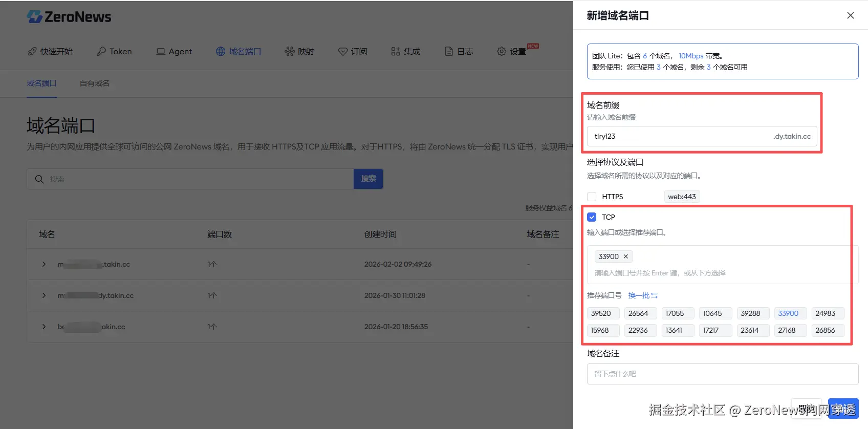Open the 设置 navigation item
This screenshot has width=868, height=429.
(512, 51)
